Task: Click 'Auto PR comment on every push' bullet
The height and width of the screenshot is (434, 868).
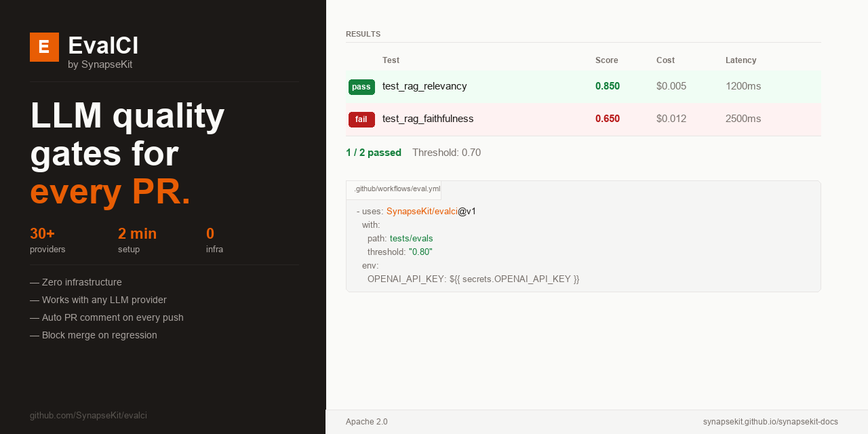Action: [106, 318]
